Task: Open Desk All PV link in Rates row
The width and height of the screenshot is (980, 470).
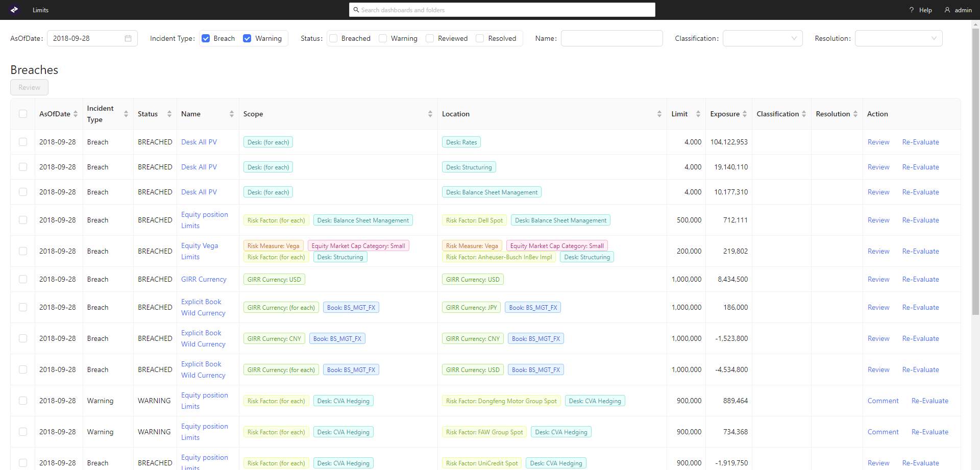Action: click(199, 142)
